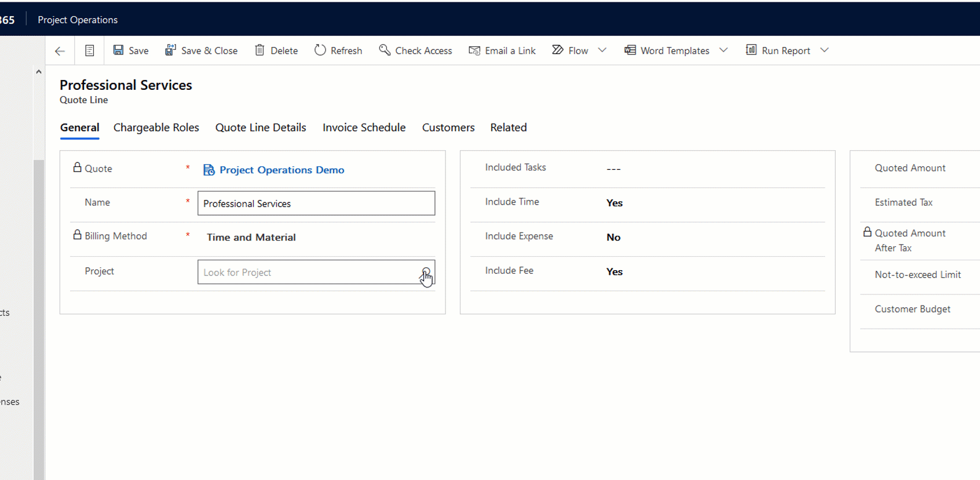The width and height of the screenshot is (980, 480).
Task: Expand the Run Report dropdown chevron
Action: (x=824, y=50)
